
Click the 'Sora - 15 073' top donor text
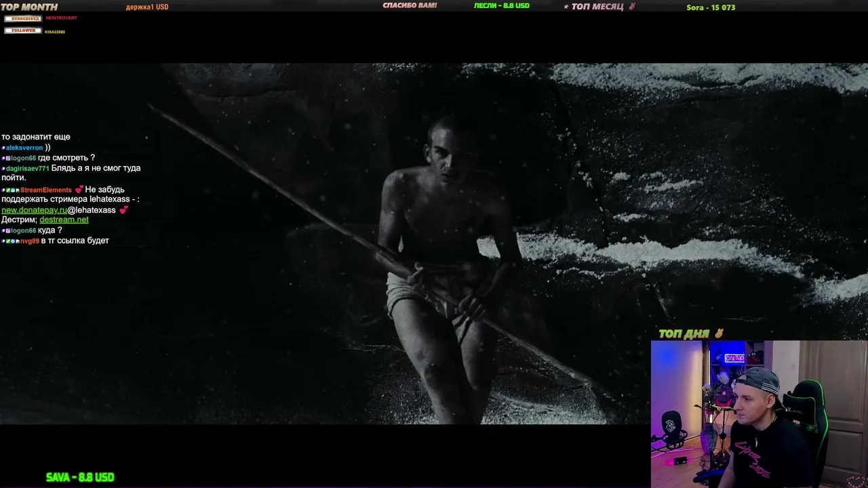(x=711, y=7)
